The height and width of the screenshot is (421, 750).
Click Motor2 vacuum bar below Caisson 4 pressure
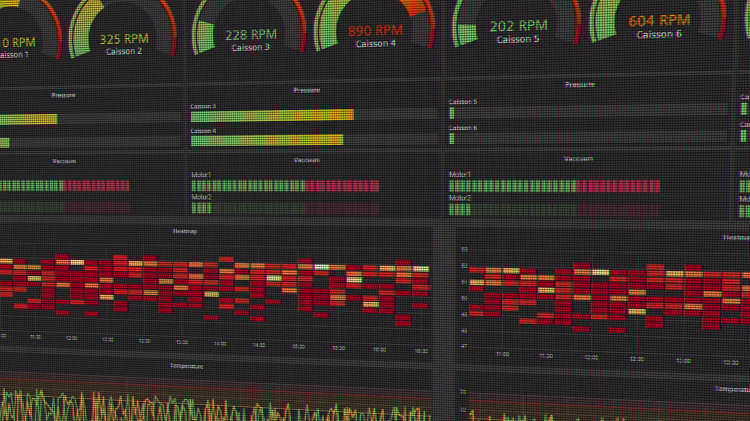(285, 208)
